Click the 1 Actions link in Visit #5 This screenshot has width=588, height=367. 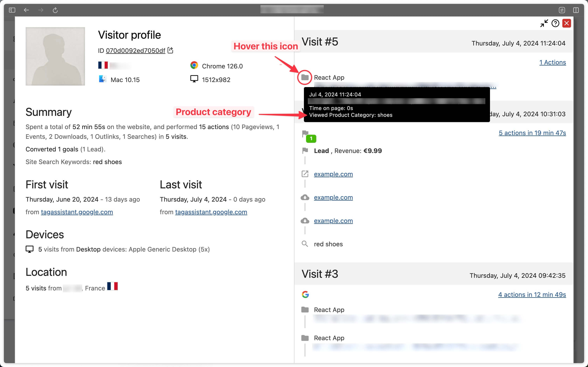tap(552, 63)
